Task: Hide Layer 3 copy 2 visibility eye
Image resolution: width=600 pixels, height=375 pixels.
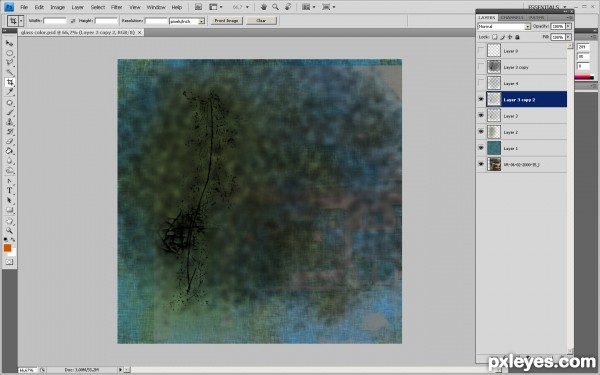Action: click(x=481, y=99)
